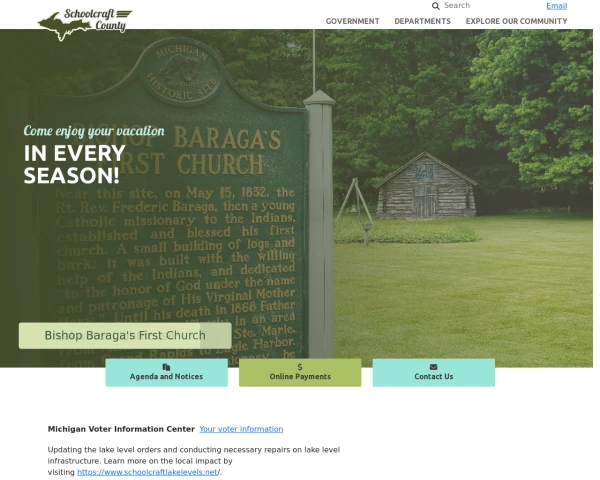Viewport: 600px width, 480px height.
Task: Open the Departments menu
Action: pyautogui.click(x=422, y=21)
